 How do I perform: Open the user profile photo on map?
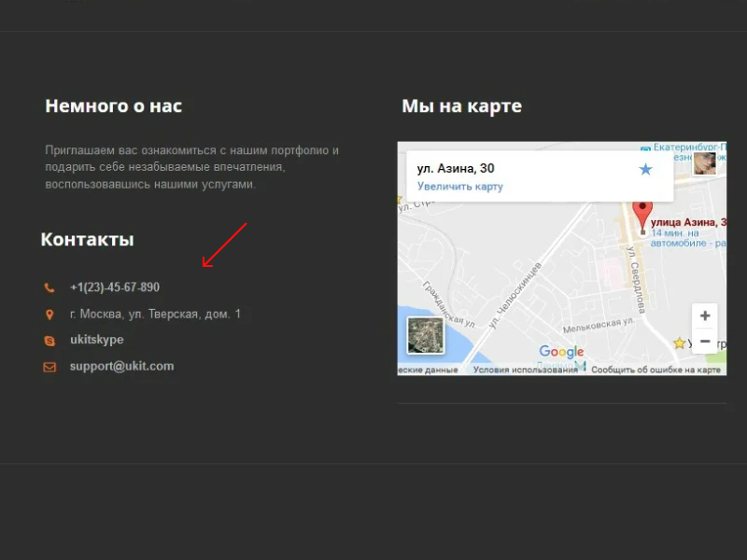(x=704, y=163)
